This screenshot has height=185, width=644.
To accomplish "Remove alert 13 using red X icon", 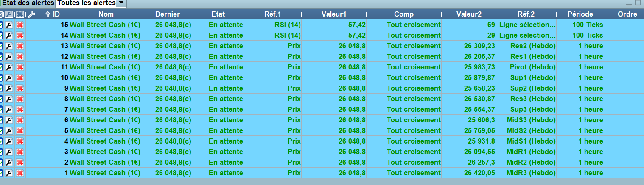I will tap(20, 46).
